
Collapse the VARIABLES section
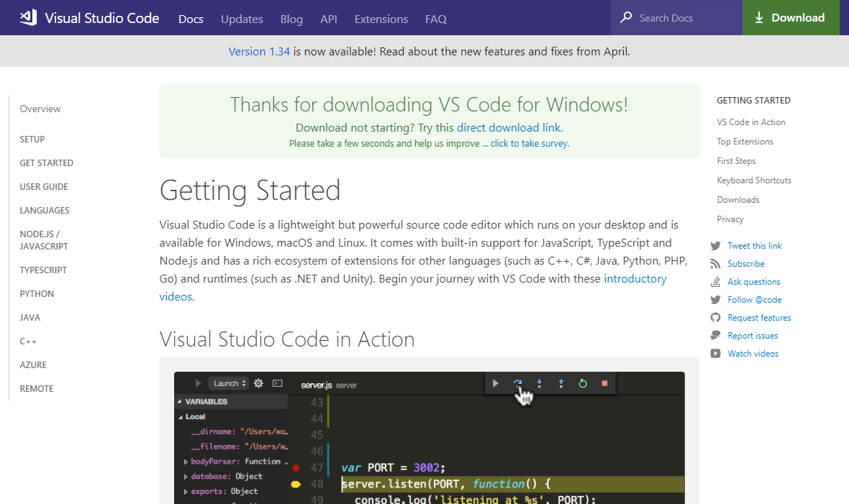[x=179, y=402]
